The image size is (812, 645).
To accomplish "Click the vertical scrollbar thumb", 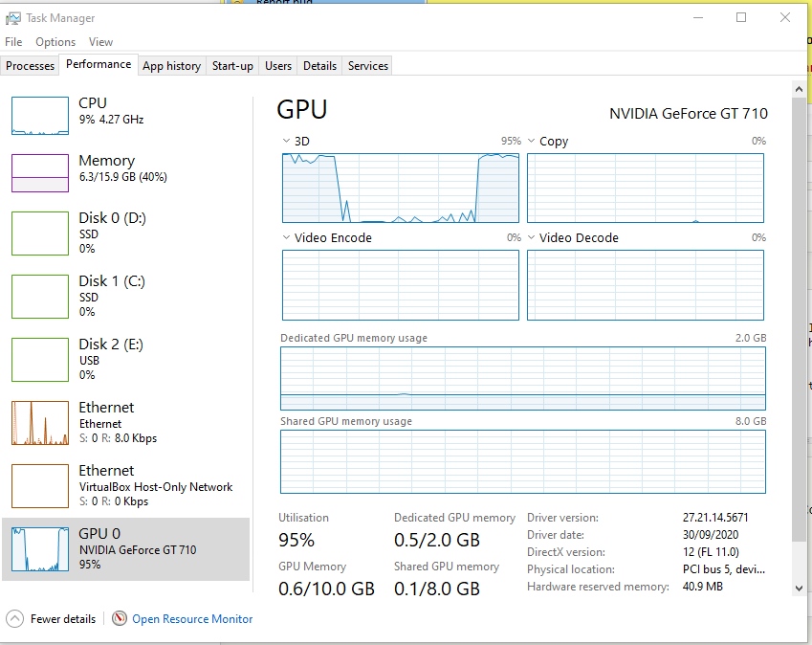I will tap(799, 319).
